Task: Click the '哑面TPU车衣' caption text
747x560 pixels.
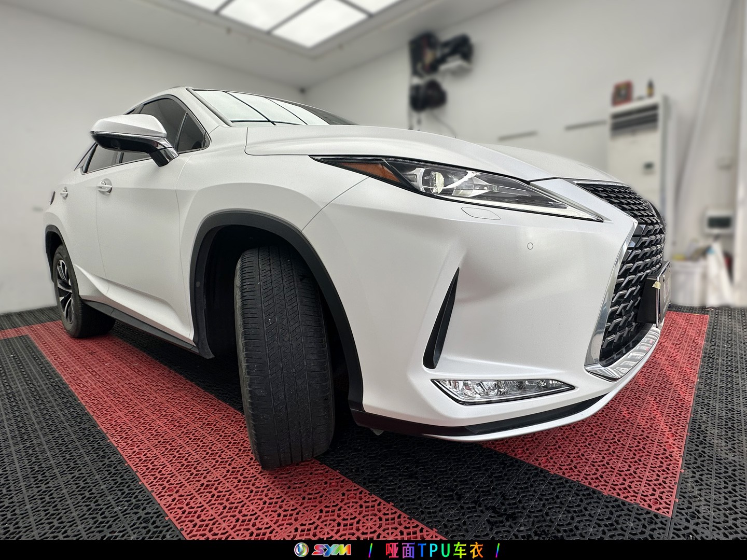Action: [434, 550]
